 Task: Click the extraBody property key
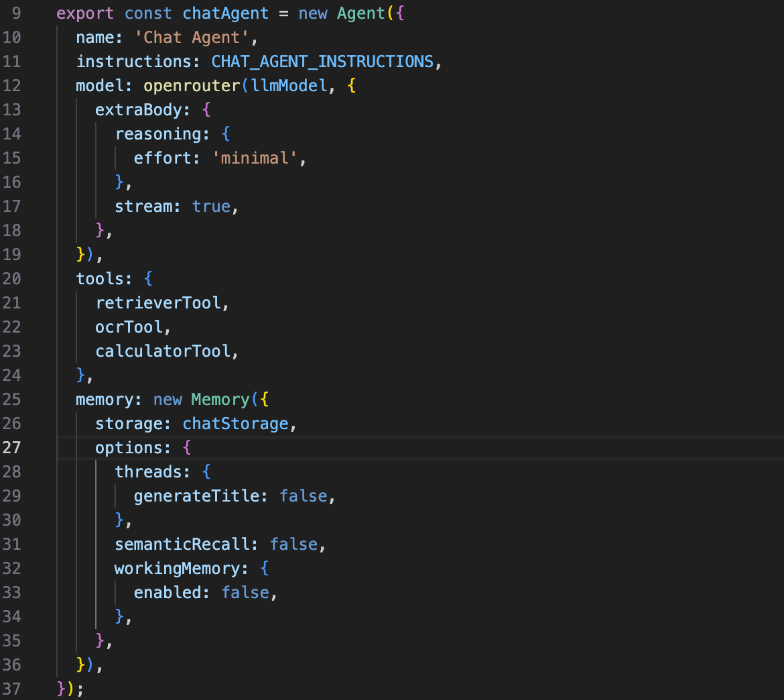click(x=138, y=109)
